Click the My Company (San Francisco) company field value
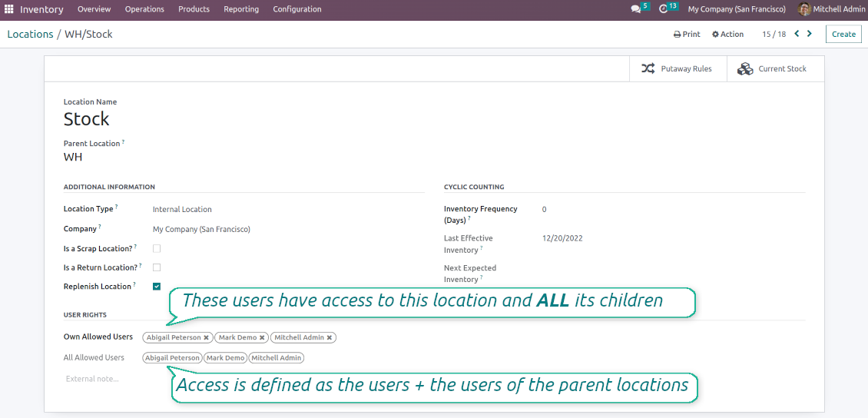 [x=201, y=229]
